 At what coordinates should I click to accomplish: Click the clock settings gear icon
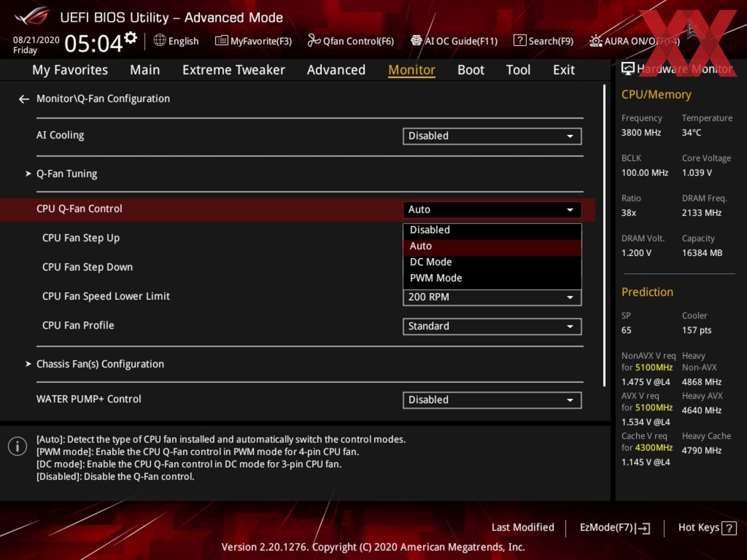click(x=130, y=37)
